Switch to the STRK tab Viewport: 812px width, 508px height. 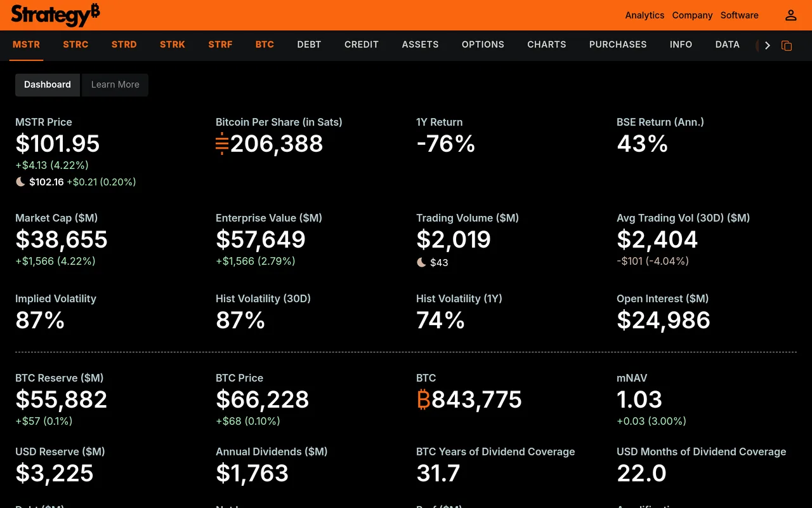pyautogui.click(x=173, y=44)
